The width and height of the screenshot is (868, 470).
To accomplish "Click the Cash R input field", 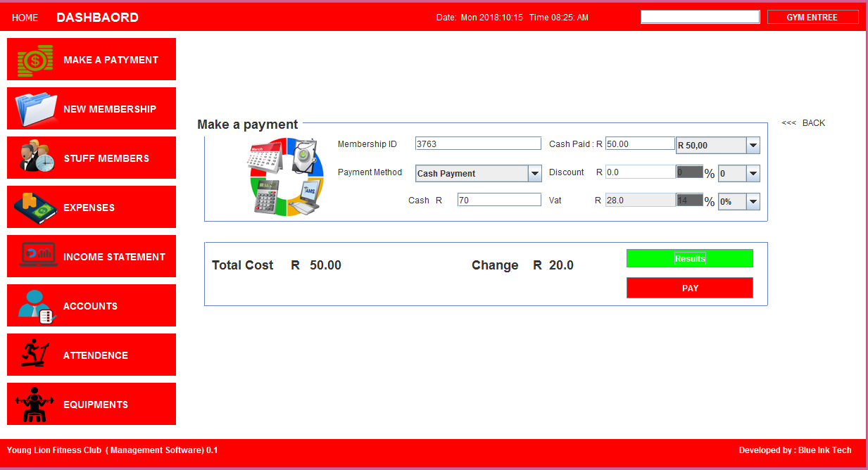I will [x=499, y=200].
